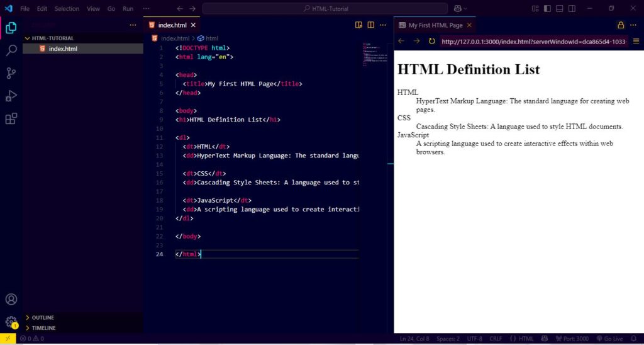Screen dimensions: 644x345
Task: Close the My First HTML Page tab
Action: point(469,25)
